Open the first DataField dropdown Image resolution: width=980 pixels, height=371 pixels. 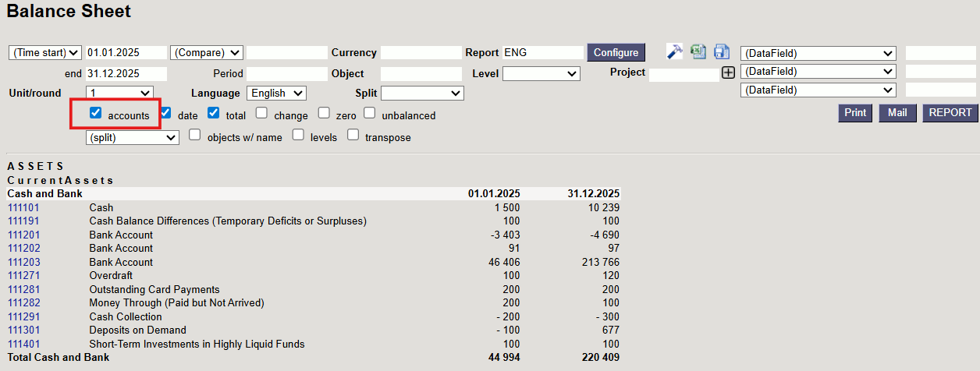[817, 53]
